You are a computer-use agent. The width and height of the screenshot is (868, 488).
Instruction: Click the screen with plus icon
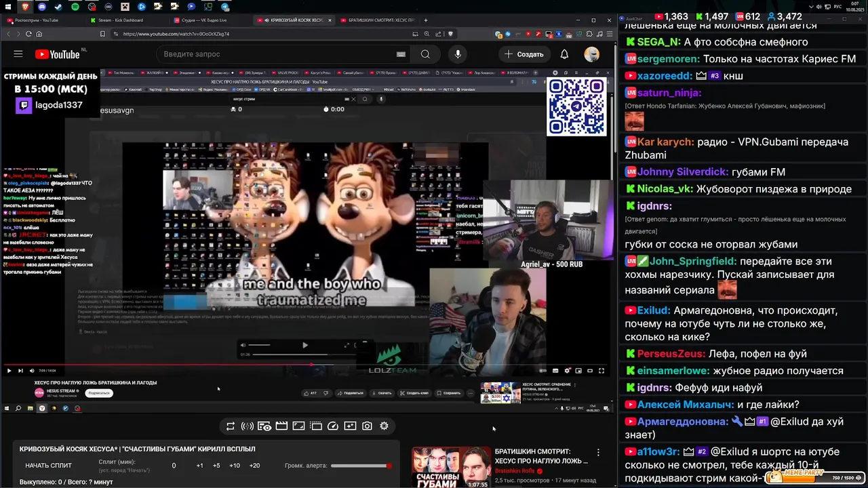pyautogui.click(x=350, y=426)
